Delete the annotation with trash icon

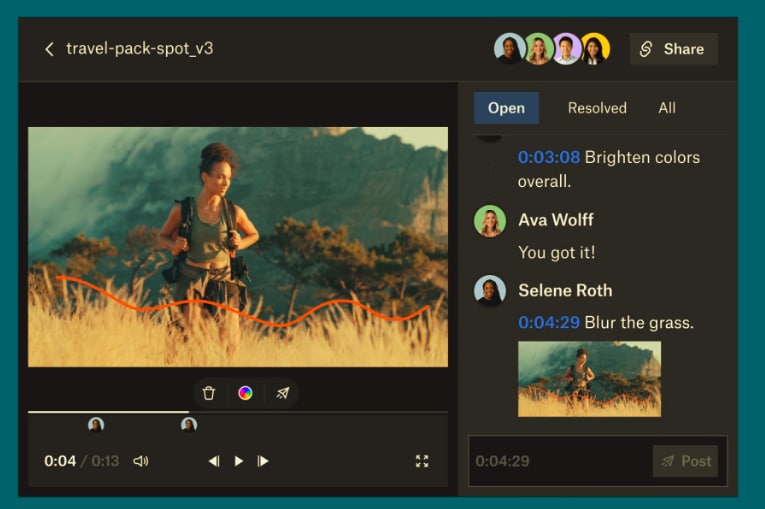[x=209, y=393]
